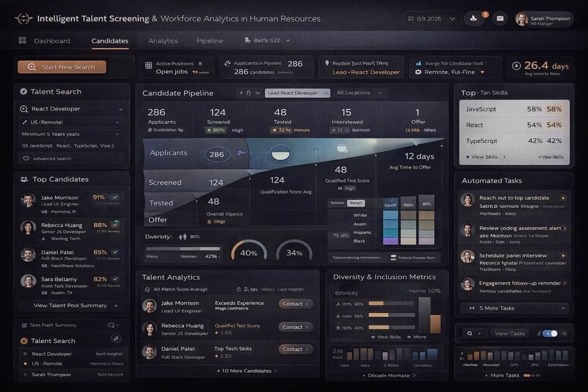Click the heart logo icon

[23, 19]
